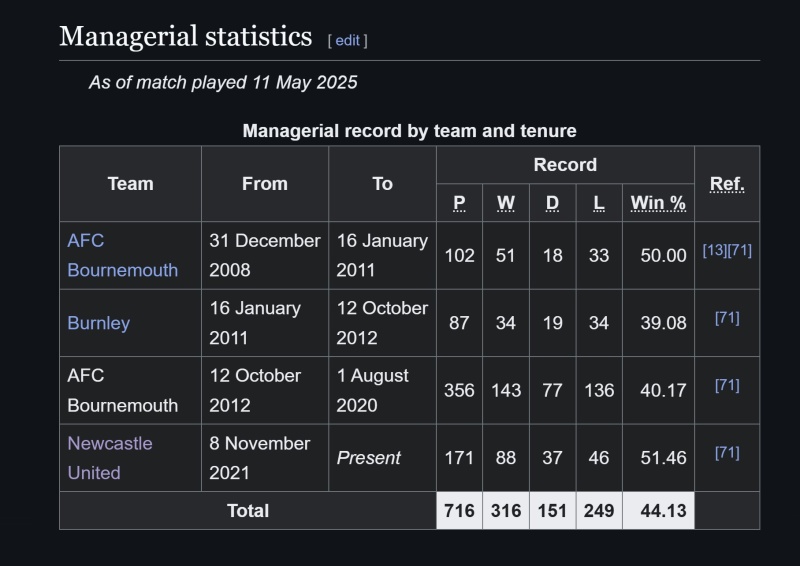Select the 'As of match played 11 May 2025' note
800x566 pixels.
point(223,82)
